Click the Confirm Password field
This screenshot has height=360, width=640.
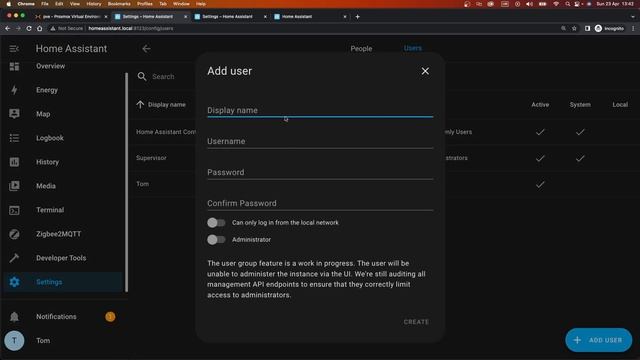click(320, 202)
